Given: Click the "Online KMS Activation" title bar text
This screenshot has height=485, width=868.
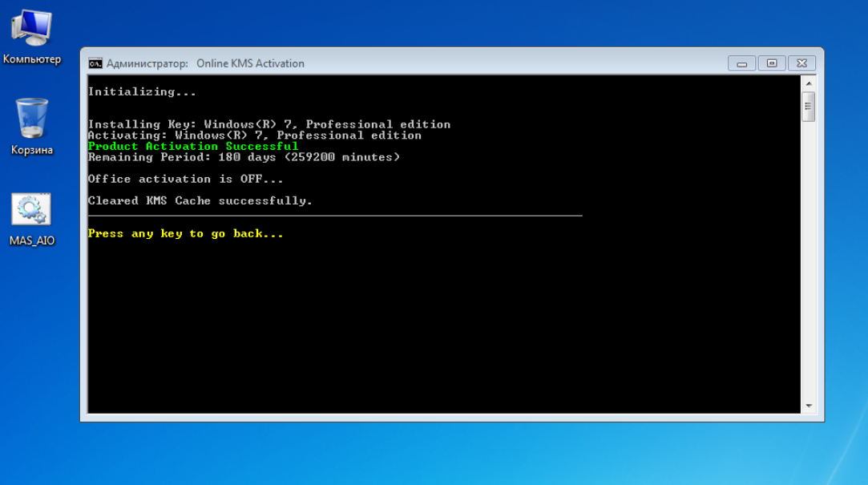Looking at the screenshot, I should (250, 63).
